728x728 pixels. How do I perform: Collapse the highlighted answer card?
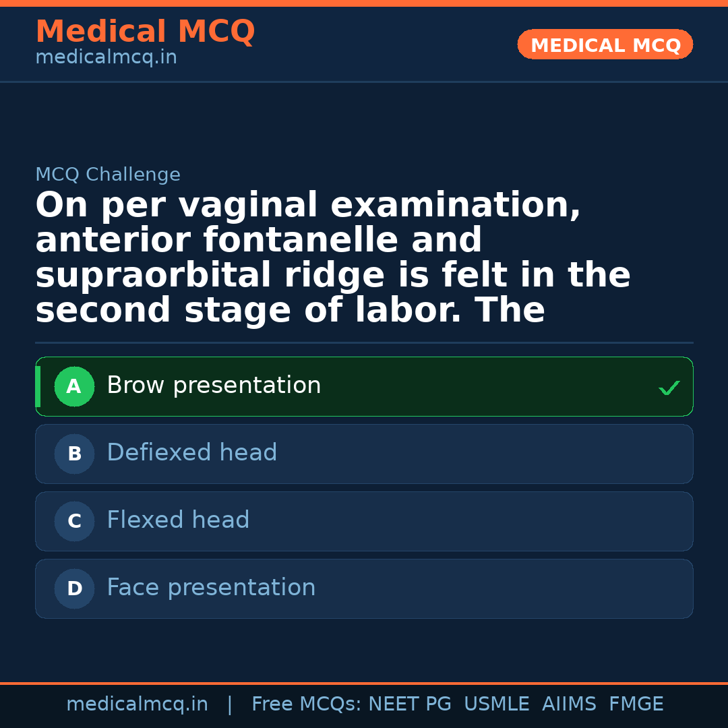point(364,386)
